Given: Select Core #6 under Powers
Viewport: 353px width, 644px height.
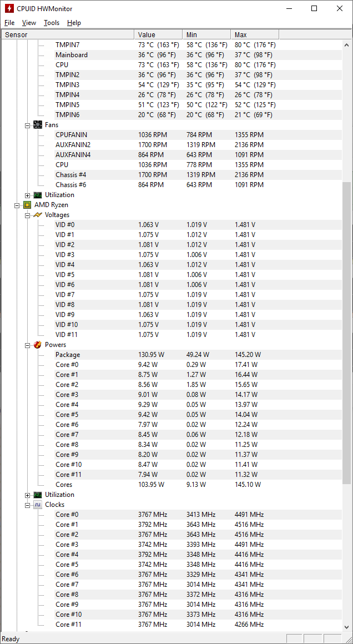Looking at the screenshot, I should click(x=198, y=424).
